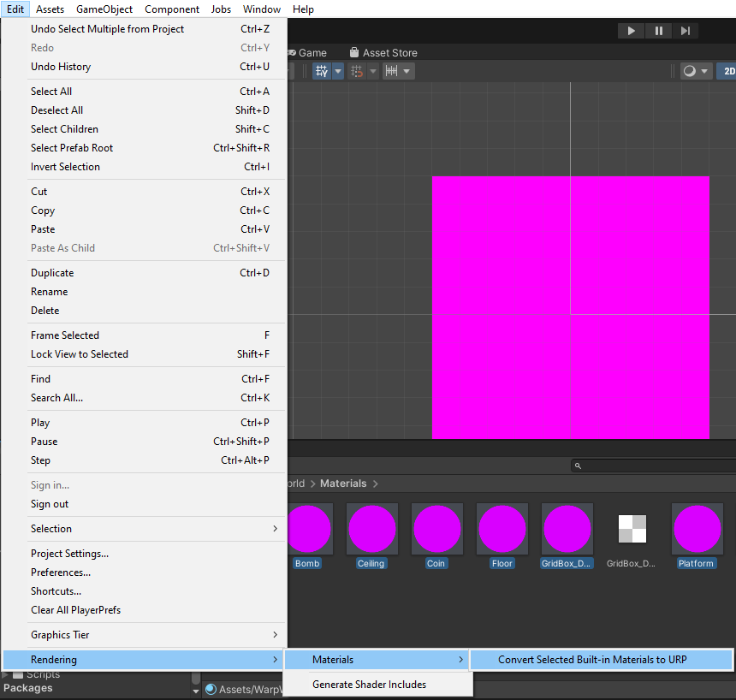Choose Convert Selected Built-in Materials to URP

click(x=592, y=660)
